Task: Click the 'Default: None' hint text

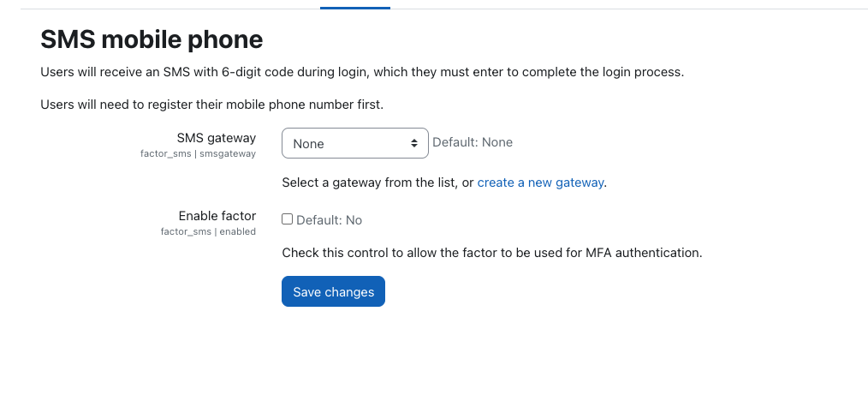Action: click(473, 142)
